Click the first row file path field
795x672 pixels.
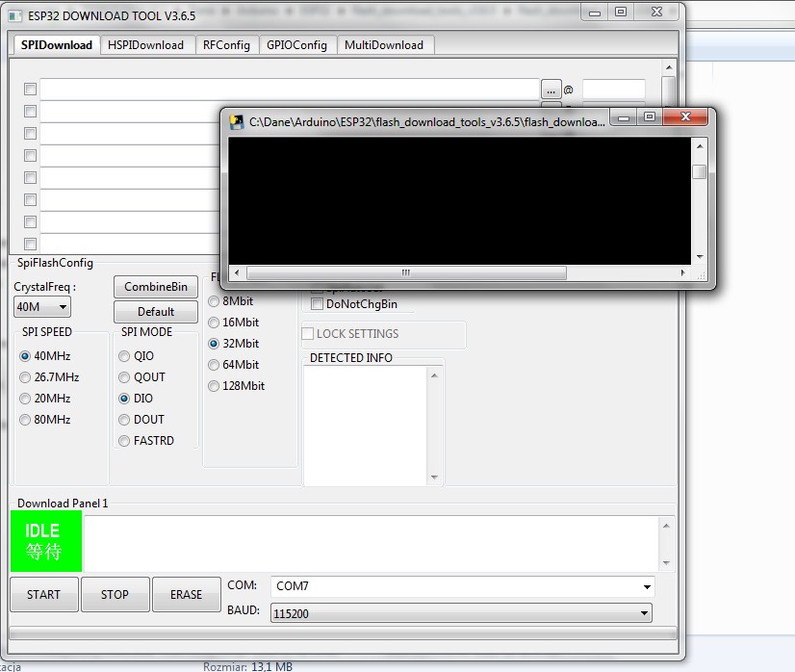[290, 90]
